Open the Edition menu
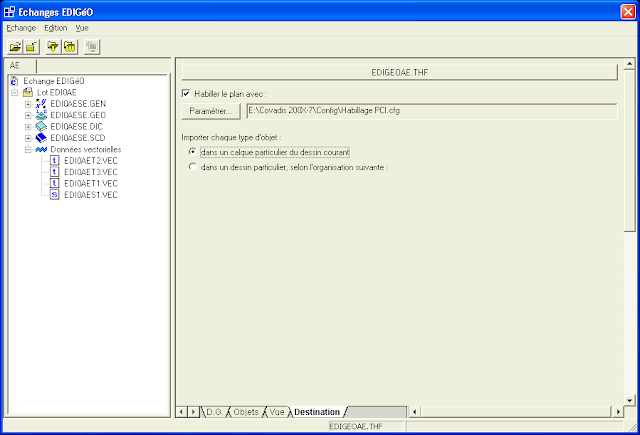The width and height of the screenshot is (640, 435). [56, 28]
